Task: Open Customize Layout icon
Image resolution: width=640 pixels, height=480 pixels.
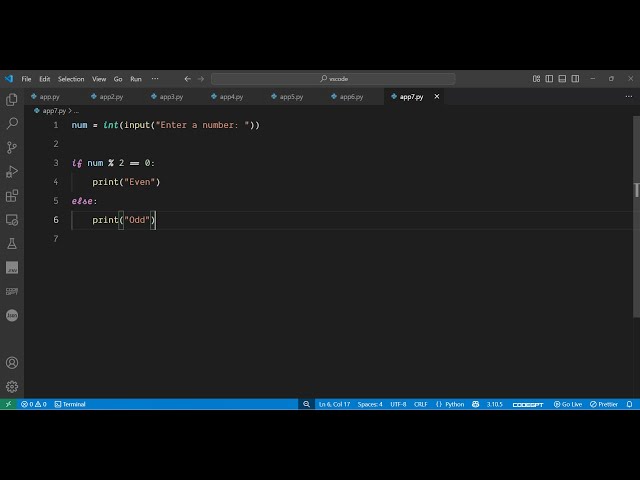Action: point(536,79)
